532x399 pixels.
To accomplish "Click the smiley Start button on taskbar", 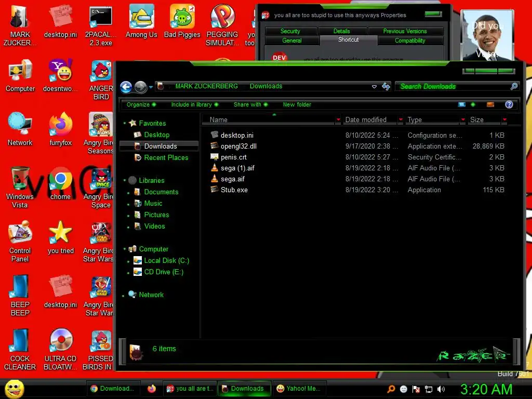I will click(x=14, y=389).
